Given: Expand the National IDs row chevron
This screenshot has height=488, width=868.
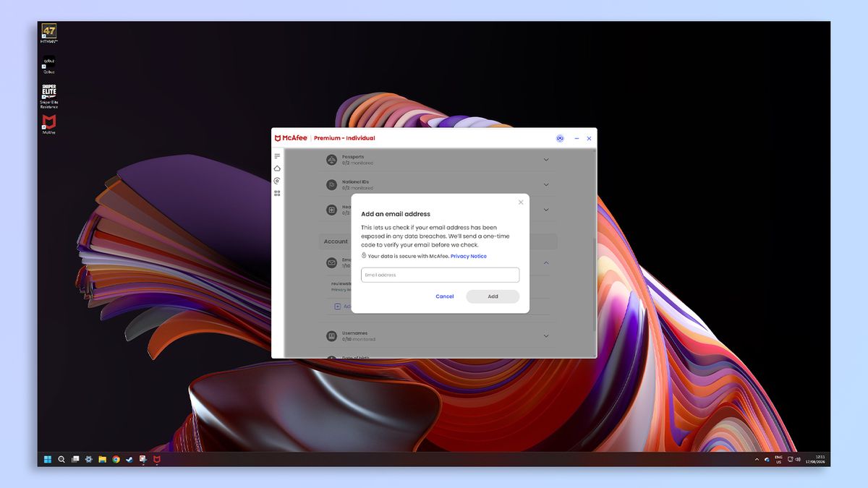Looking at the screenshot, I should [x=546, y=184].
